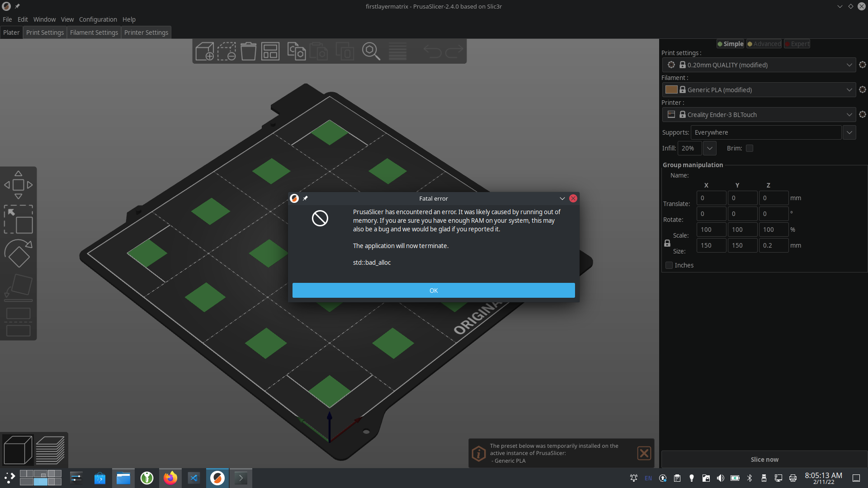
Task: Click OK in Fatal error dialog
Action: pyautogui.click(x=434, y=291)
